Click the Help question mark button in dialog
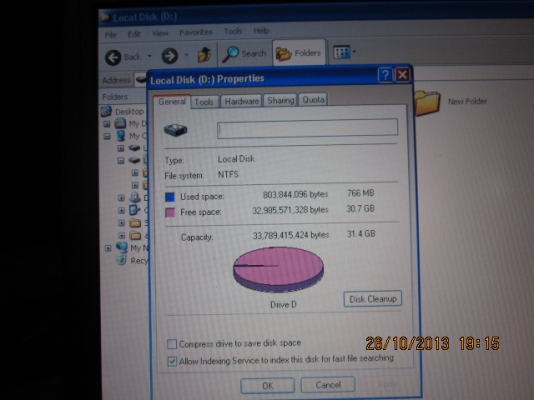The image size is (534, 400). pyautogui.click(x=385, y=75)
